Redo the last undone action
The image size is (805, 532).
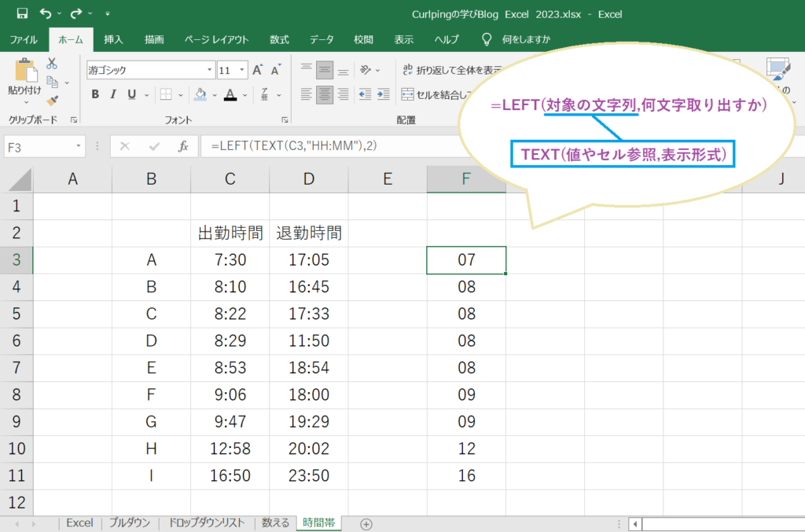76,13
